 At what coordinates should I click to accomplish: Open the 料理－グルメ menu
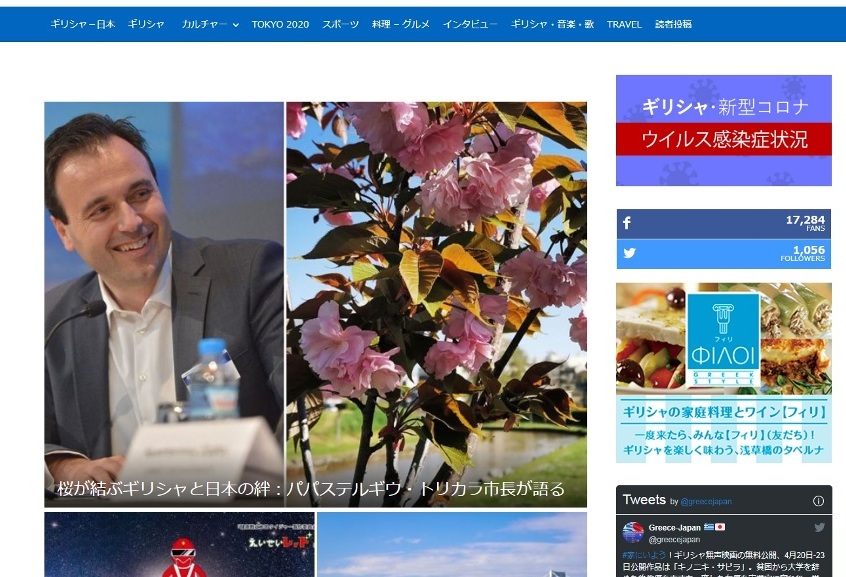coord(400,24)
